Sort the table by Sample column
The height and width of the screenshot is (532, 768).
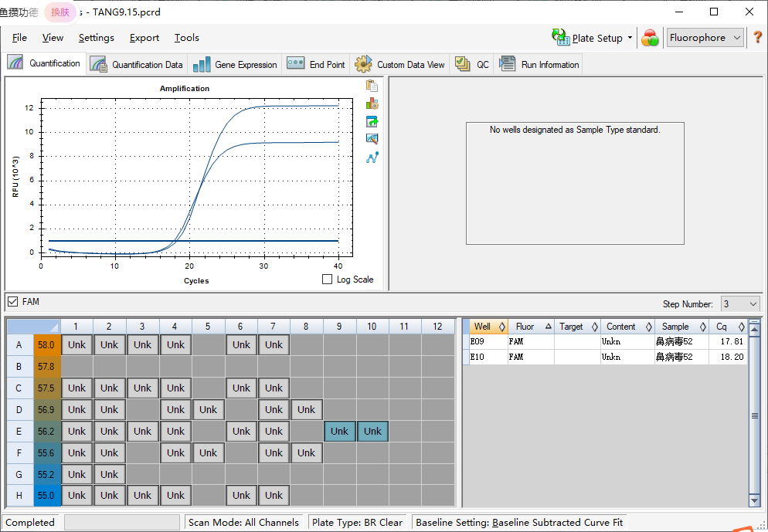[681, 327]
